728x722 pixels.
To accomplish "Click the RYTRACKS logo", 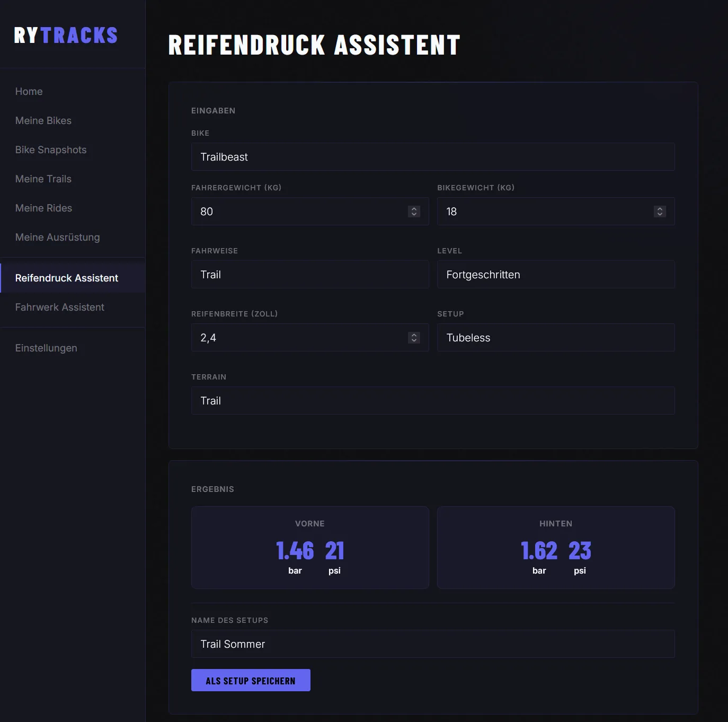I will [65, 35].
